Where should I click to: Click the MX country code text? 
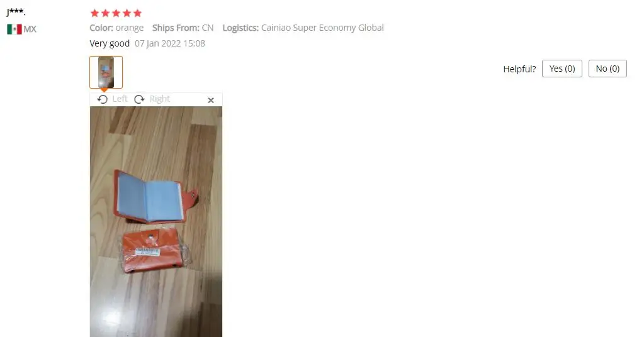pyautogui.click(x=30, y=29)
